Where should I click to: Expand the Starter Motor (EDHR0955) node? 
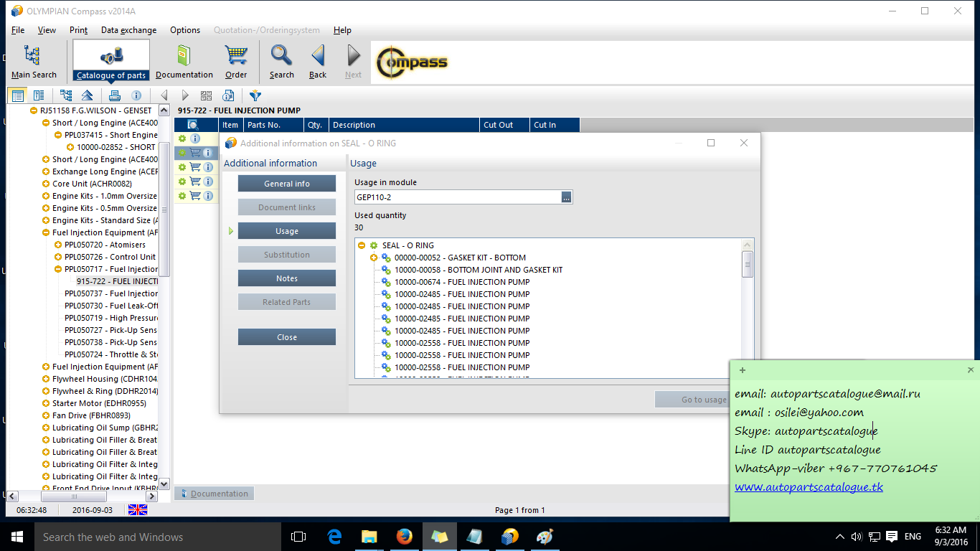click(46, 403)
